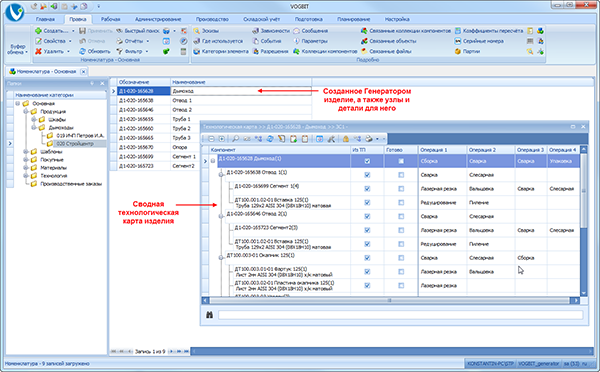The image size is (600, 372).
Task: Click the Связанные файлы icon
Action: [364, 51]
